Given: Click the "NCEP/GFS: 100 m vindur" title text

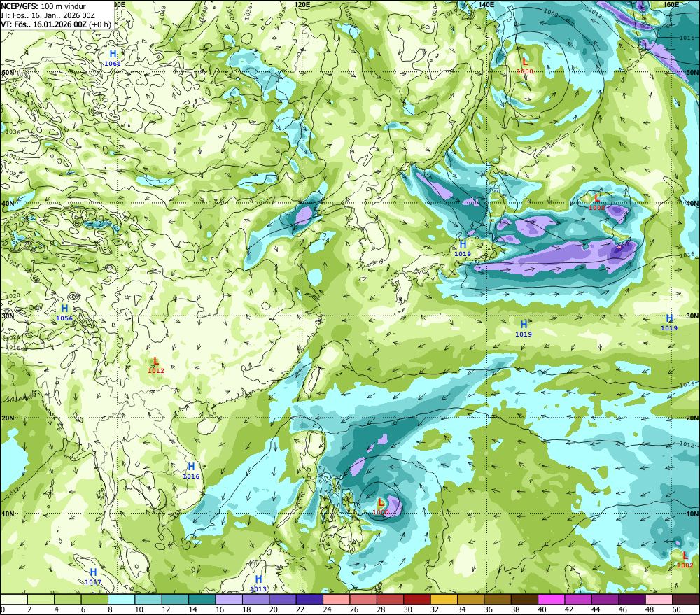Looking at the screenshot, I should pyautogui.click(x=43, y=6).
